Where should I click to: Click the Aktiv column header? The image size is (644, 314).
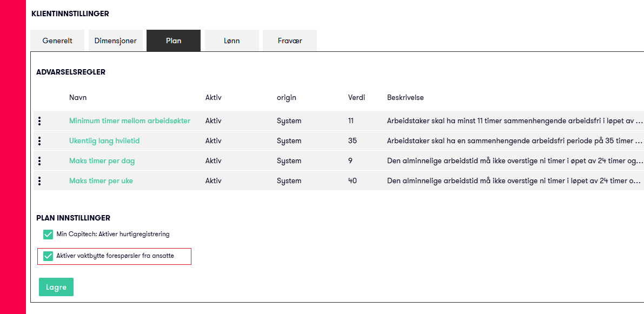pos(214,98)
